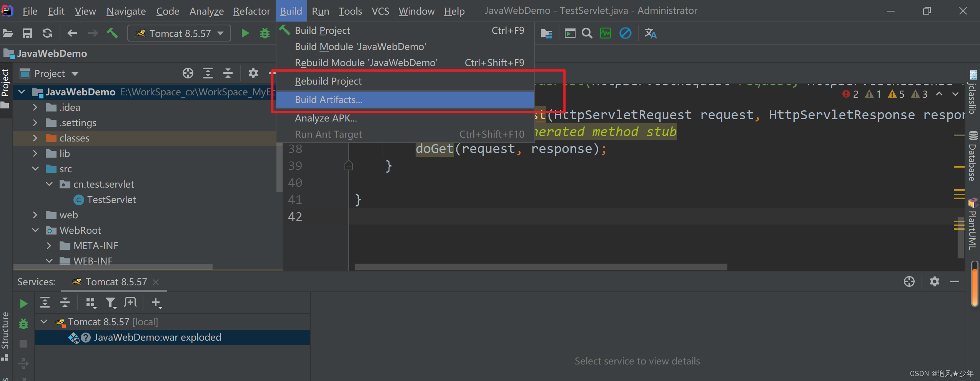
Task: Collapse Tomcat 8.5.57 local node in Services
Action: click(44, 322)
